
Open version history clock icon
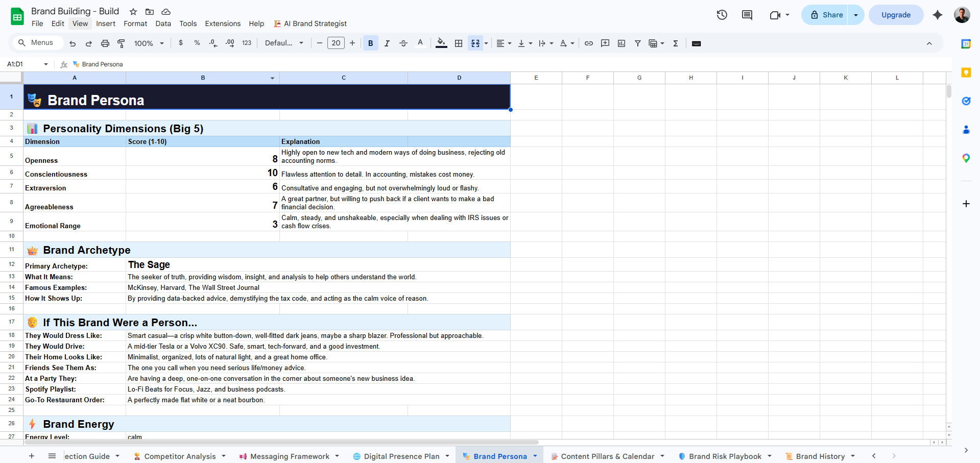click(722, 15)
